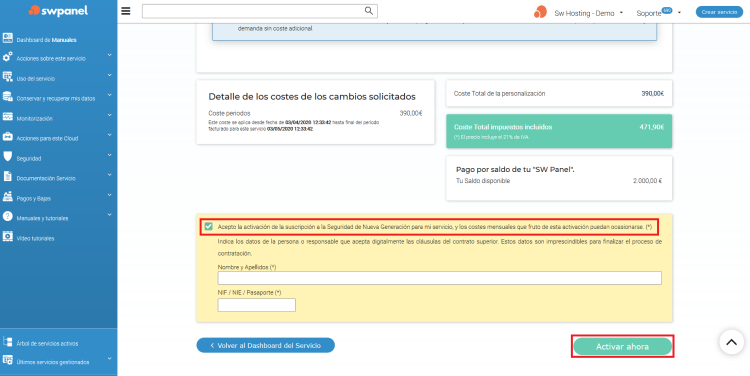Viewport: 750px width, 376px height.
Task: Click Detalle de los costes heading
Action: pos(312,97)
